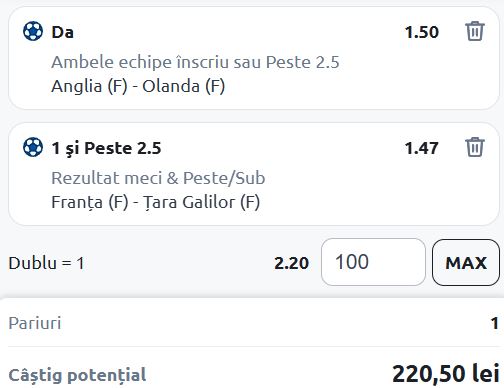Screen dimensions: 504x388
Task: Click Ambele echipe înscriu sau Peste 2.5 market
Action: click(x=195, y=62)
